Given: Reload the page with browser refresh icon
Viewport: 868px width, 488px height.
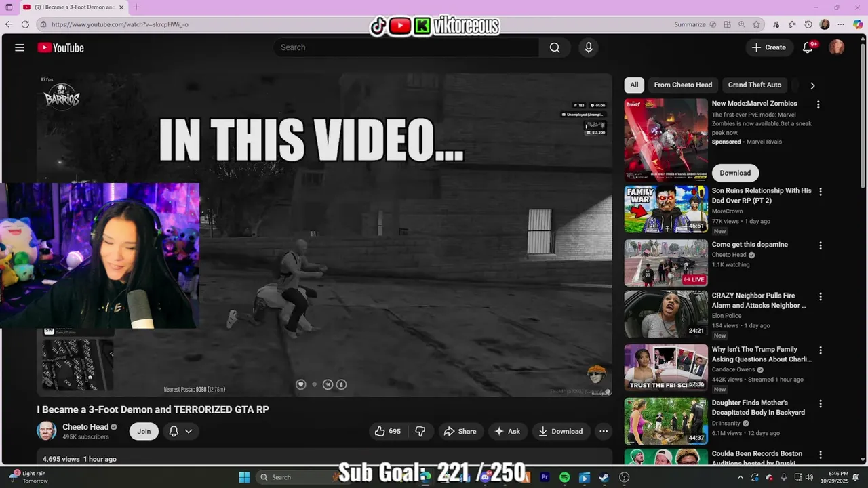Looking at the screenshot, I should (x=25, y=24).
